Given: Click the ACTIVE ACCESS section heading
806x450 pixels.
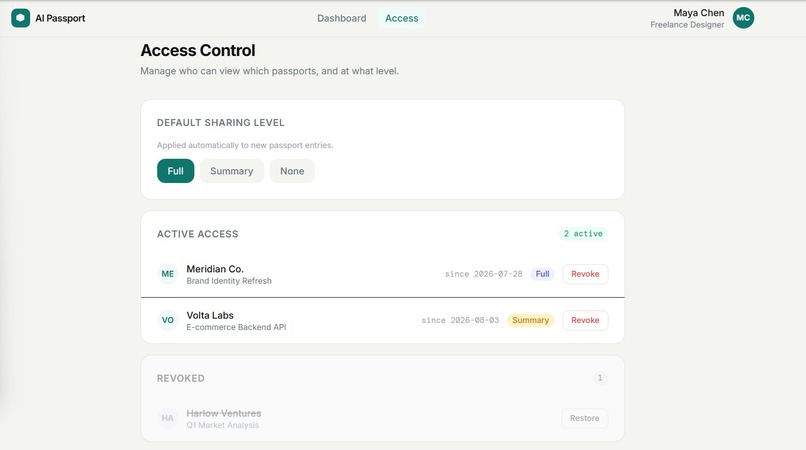Looking at the screenshot, I should pos(197,234).
